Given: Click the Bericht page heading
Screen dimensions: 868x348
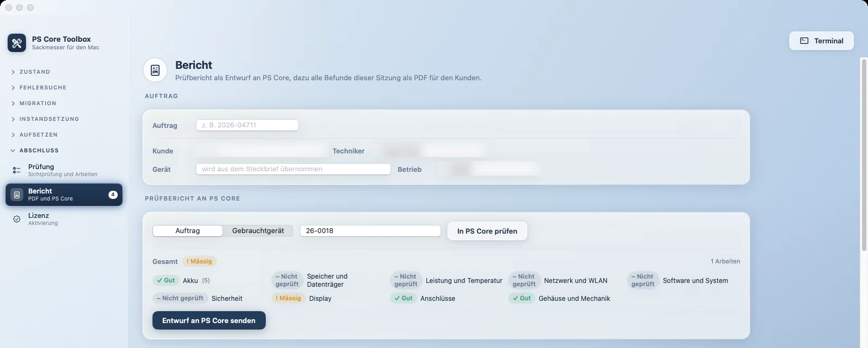Looking at the screenshot, I should click(194, 65).
